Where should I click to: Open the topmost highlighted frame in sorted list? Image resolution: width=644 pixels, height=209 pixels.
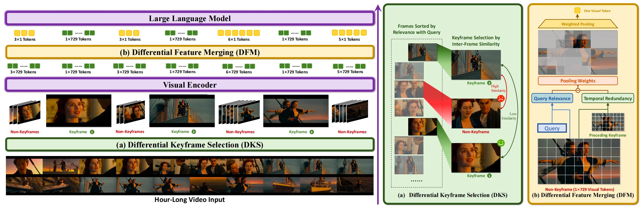(422, 52)
